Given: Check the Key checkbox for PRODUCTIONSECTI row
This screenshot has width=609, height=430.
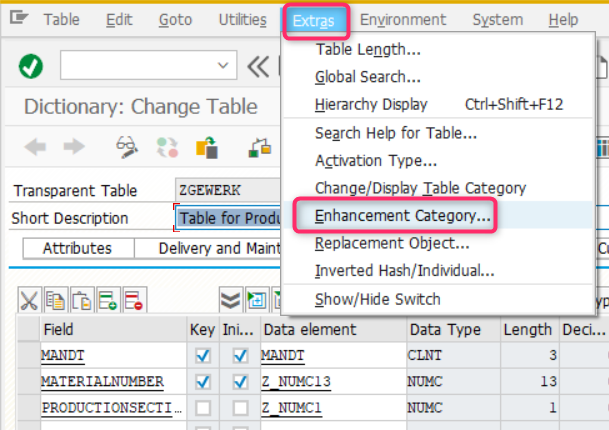Looking at the screenshot, I should point(201,407).
